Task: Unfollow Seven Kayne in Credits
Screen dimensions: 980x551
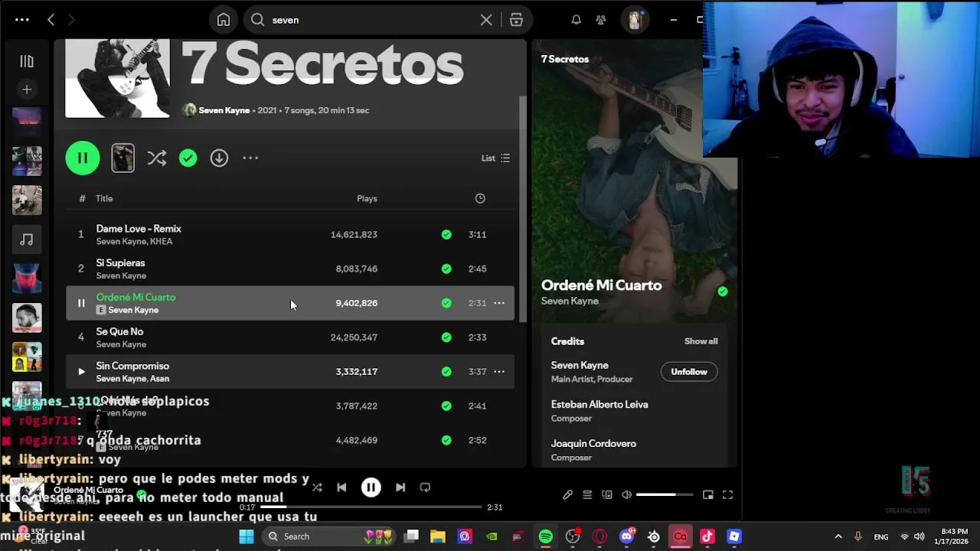Action: pyautogui.click(x=689, y=372)
